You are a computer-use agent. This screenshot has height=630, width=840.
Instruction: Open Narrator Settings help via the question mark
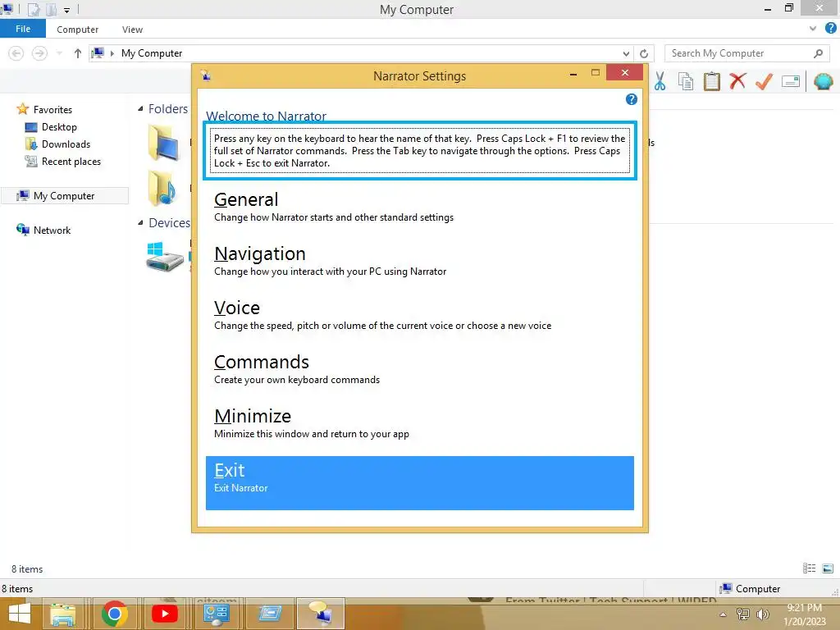click(631, 99)
